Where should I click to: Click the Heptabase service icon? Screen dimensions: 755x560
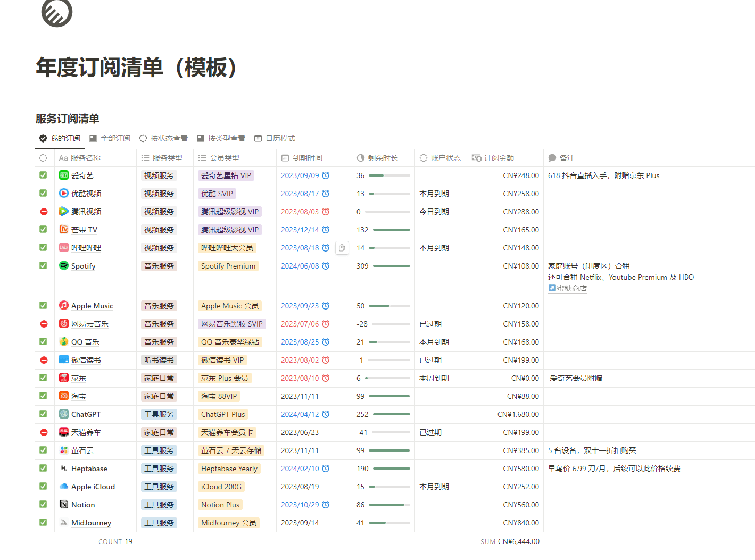point(64,468)
